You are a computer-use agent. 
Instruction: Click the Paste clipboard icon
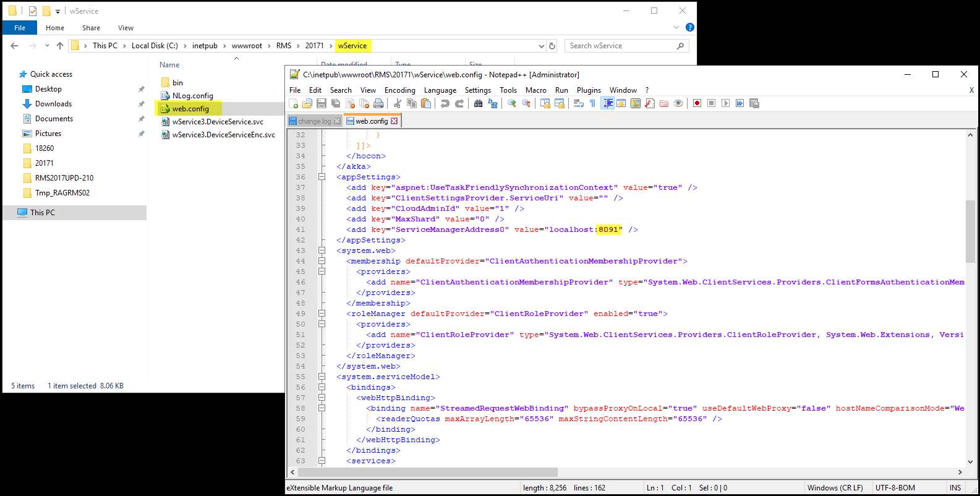point(426,103)
